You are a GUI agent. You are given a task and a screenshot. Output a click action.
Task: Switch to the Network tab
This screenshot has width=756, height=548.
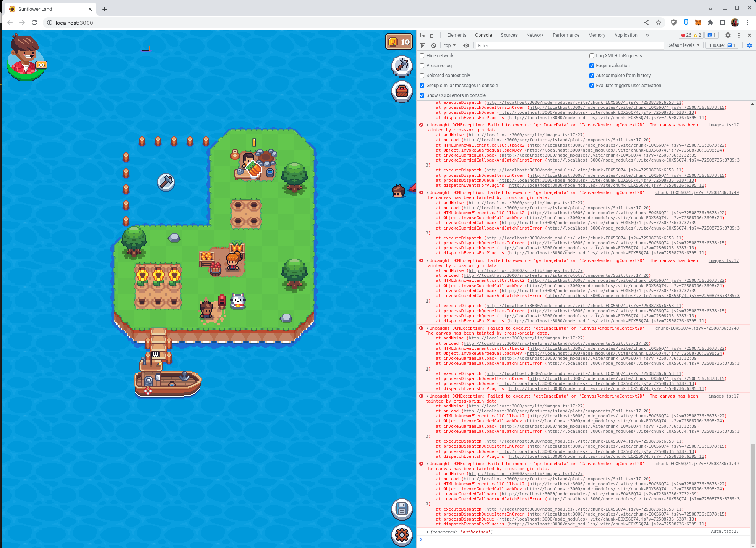point(535,35)
